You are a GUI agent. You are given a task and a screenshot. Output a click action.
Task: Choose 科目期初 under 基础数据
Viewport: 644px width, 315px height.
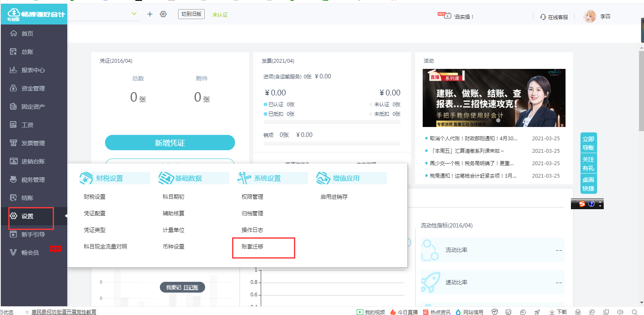tap(174, 197)
